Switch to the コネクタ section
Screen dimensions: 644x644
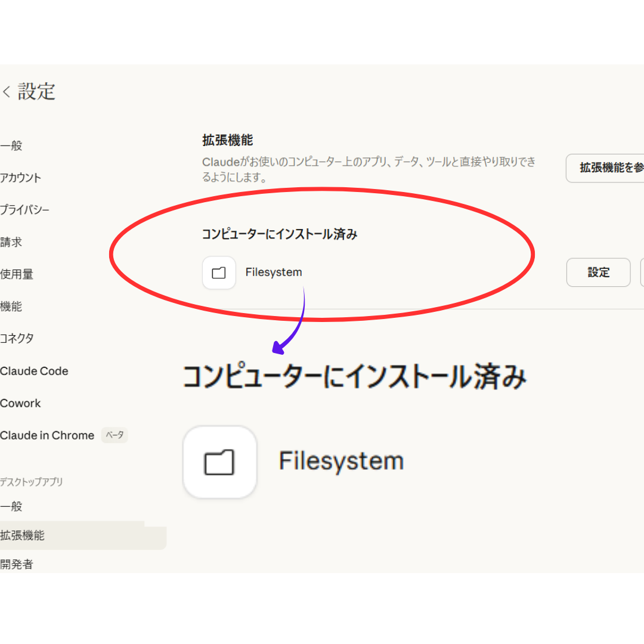pos(17,339)
